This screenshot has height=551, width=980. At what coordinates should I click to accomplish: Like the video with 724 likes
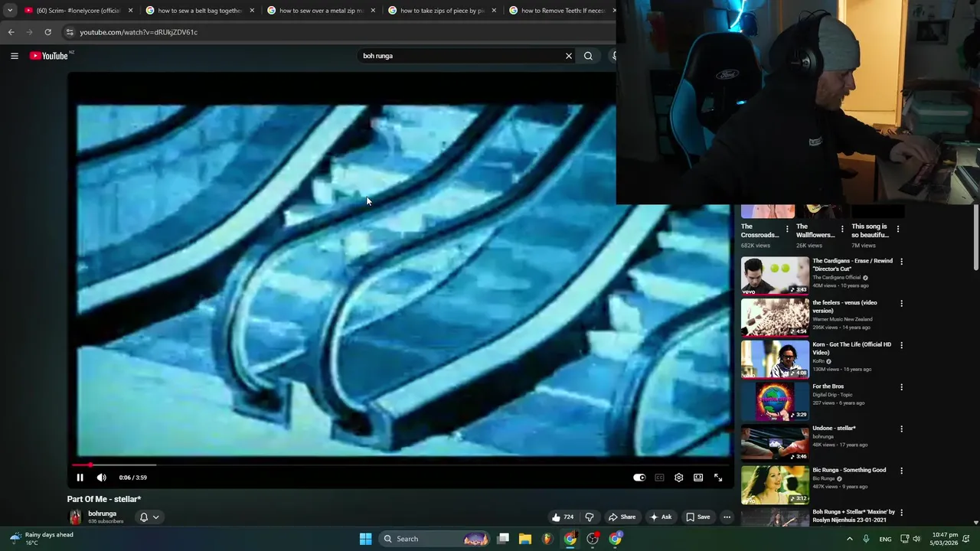(x=562, y=517)
